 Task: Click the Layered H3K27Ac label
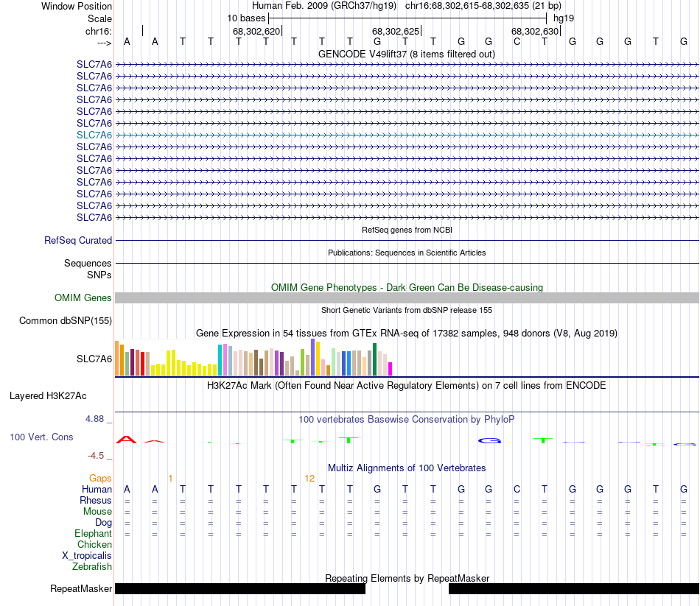click(x=48, y=396)
